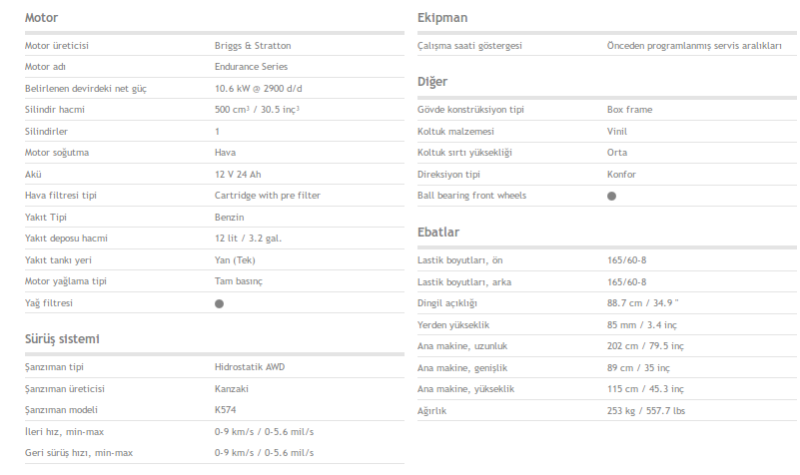Select the Ağırlık row label
This screenshot has width=800, height=475.
coord(434,411)
